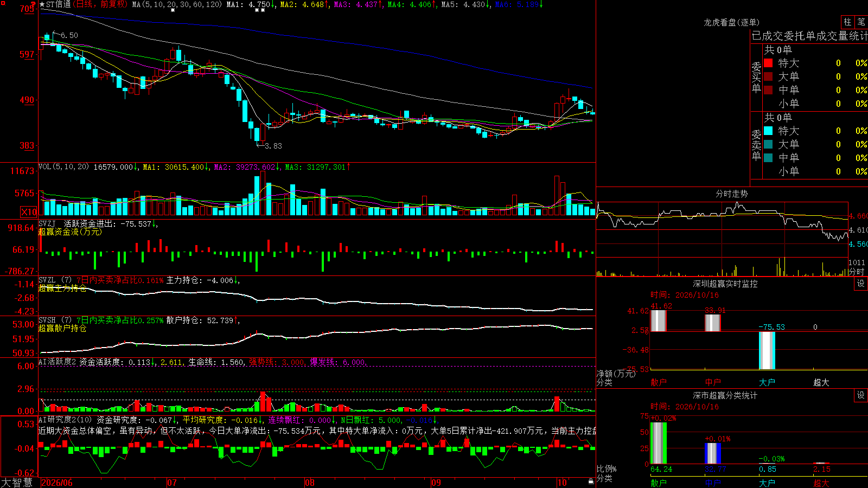Click the MA(5,10,20,30,60,120) indicator parameters
Screen dimensions: 868x488
(177, 4)
